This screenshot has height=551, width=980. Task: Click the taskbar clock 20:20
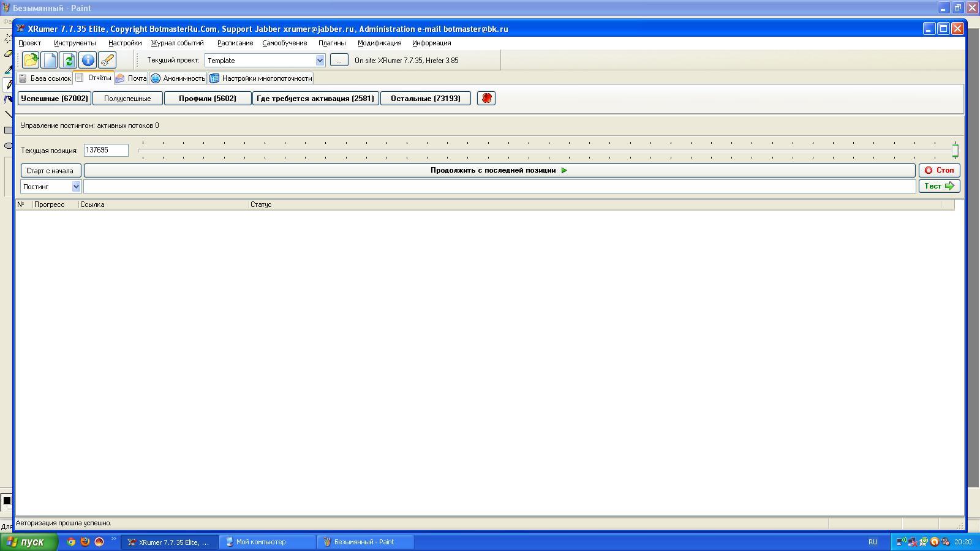click(963, 542)
